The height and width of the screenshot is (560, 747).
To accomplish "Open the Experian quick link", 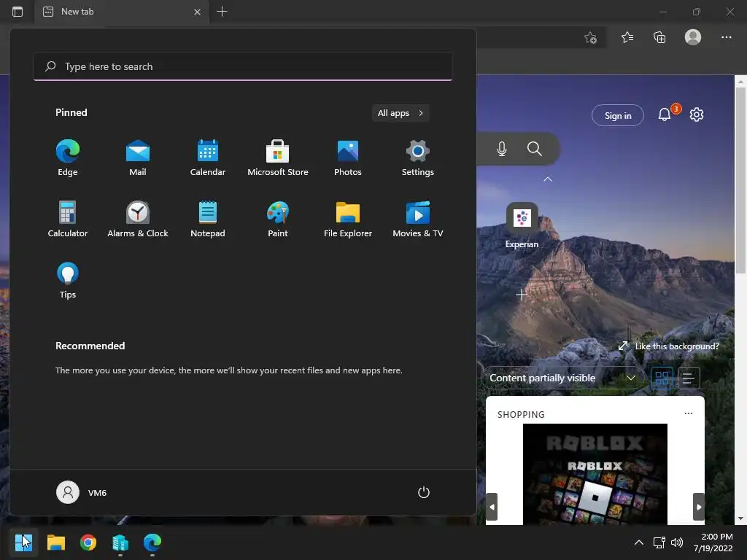I will coord(522,226).
